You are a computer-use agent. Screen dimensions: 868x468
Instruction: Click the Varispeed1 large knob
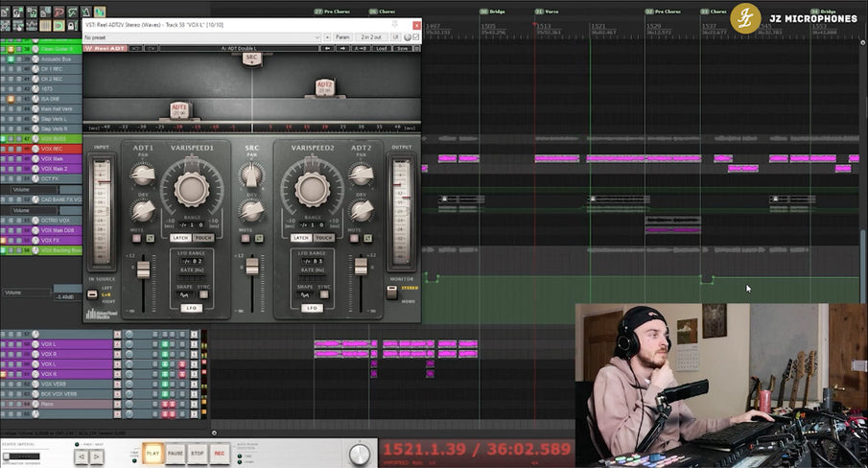[192, 189]
